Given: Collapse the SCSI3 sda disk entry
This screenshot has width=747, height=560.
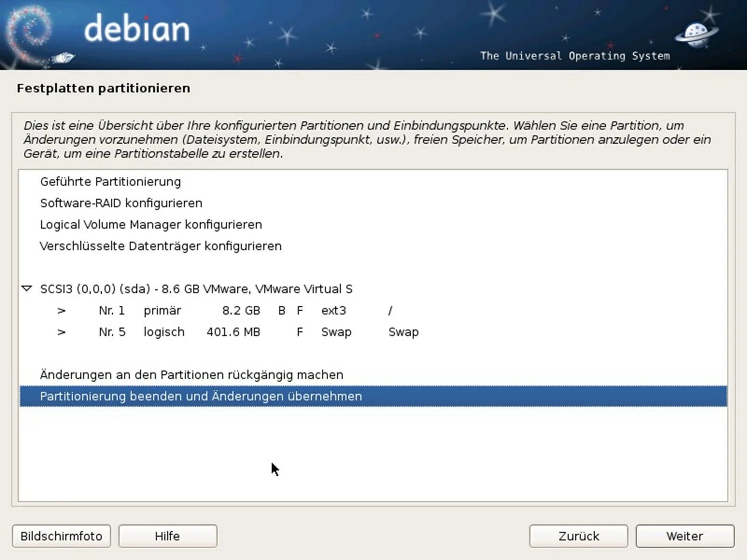Looking at the screenshot, I should [x=27, y=289].
